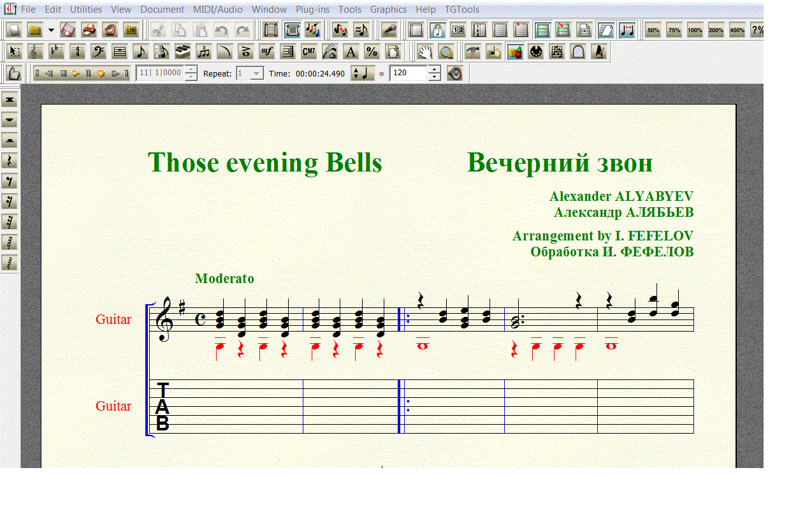Viewport: 812px width, 521px height.
Task: Toggle the two-notes-with-red-arrow icon
Action: click(627, 30)
